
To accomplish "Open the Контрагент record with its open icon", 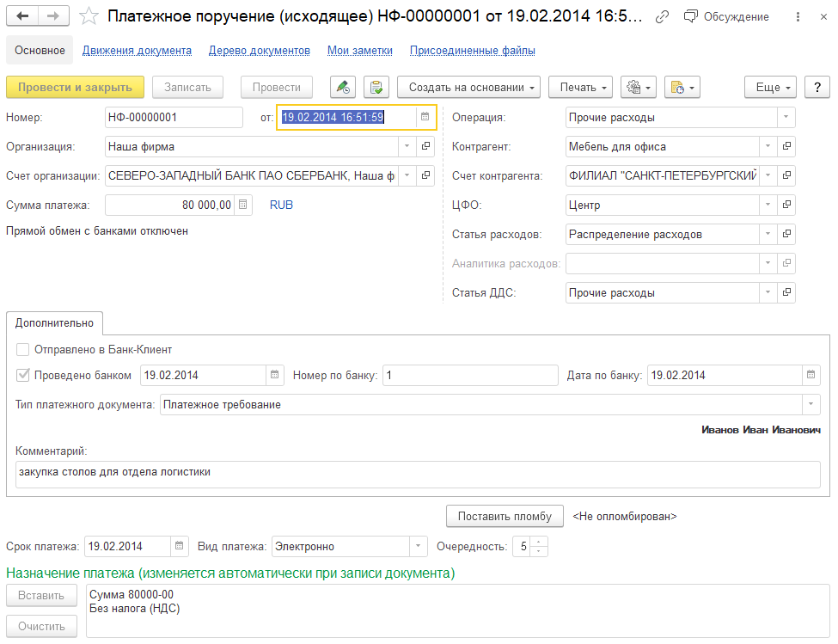I will point(786,146).
